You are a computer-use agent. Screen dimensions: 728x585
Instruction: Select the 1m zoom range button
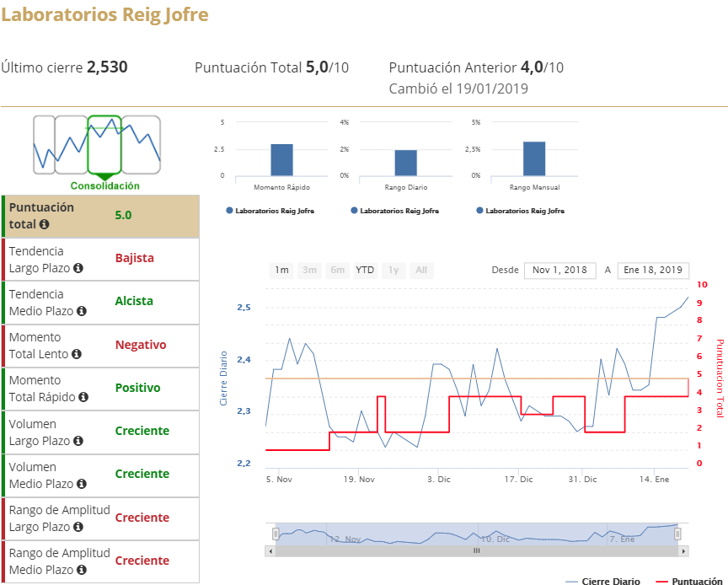click(x=281, y=271)
